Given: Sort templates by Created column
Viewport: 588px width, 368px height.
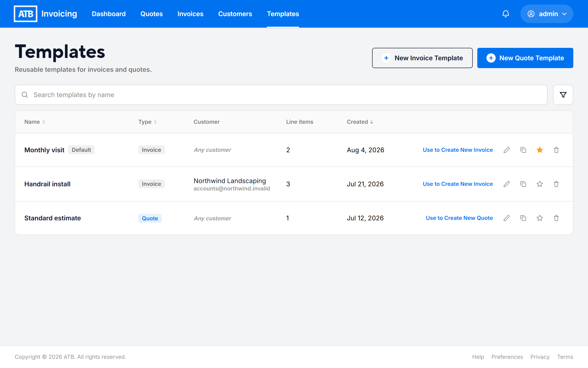Looking at the screenshot, I should pos(360,122).
